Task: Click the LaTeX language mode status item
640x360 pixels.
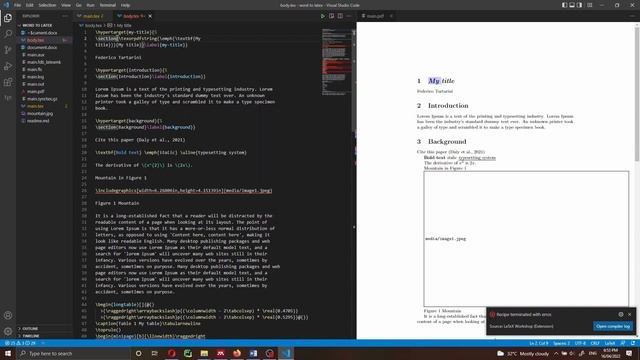Action: (610, 343)
